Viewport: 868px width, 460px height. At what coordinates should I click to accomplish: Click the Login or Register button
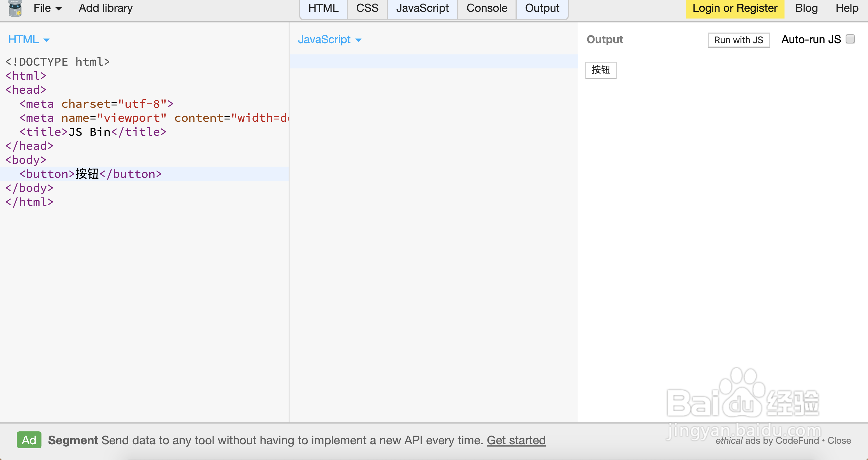pyautogui.click(x=735, y=8)
